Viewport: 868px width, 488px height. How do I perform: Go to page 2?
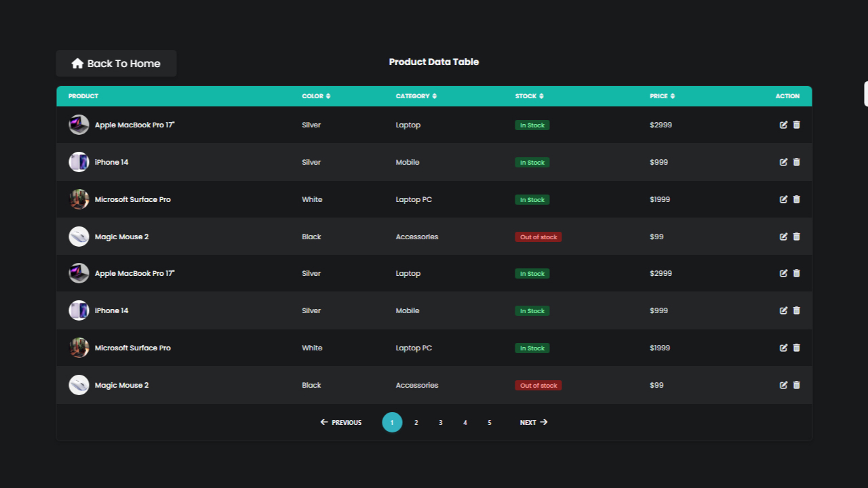pos(416,423)
